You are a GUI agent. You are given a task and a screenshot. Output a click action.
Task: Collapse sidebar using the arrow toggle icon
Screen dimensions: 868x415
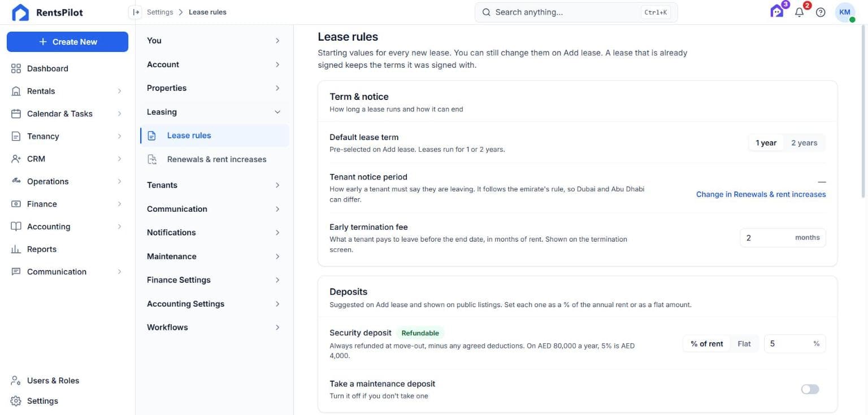(135, 12)
